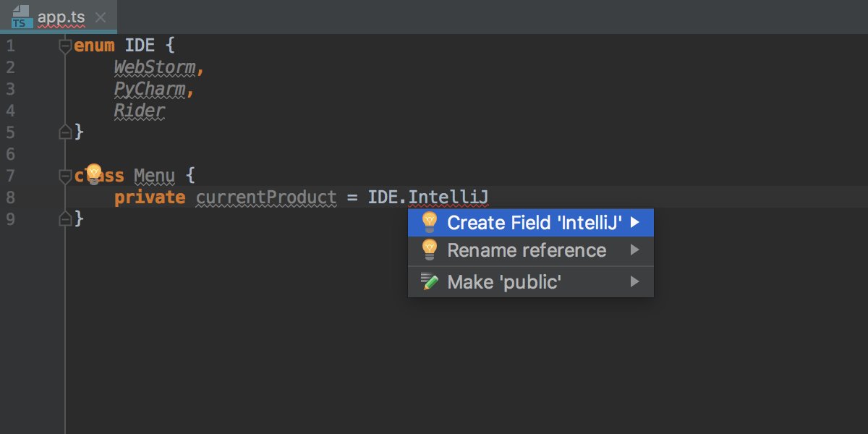Select the app.ts editor tab
868x434 pixels.
(x=58, y=17)
